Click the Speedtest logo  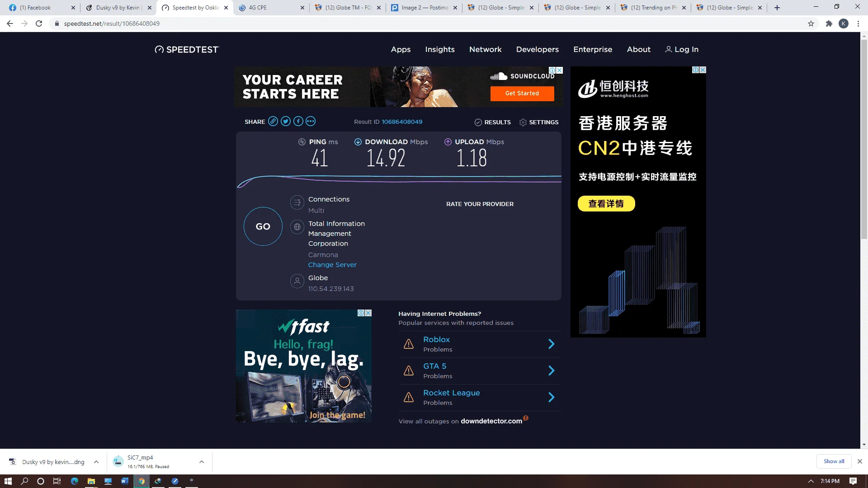click(x=187, y=50)
